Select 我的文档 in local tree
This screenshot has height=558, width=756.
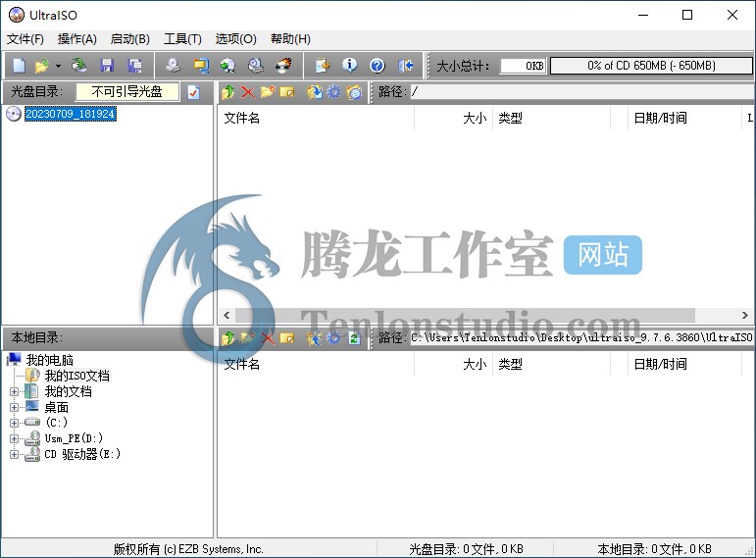68,391
